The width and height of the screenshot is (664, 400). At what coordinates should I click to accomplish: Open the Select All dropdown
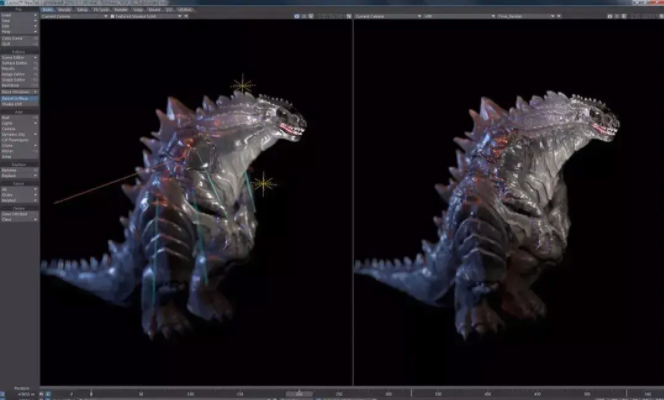[x=19, y=189]
